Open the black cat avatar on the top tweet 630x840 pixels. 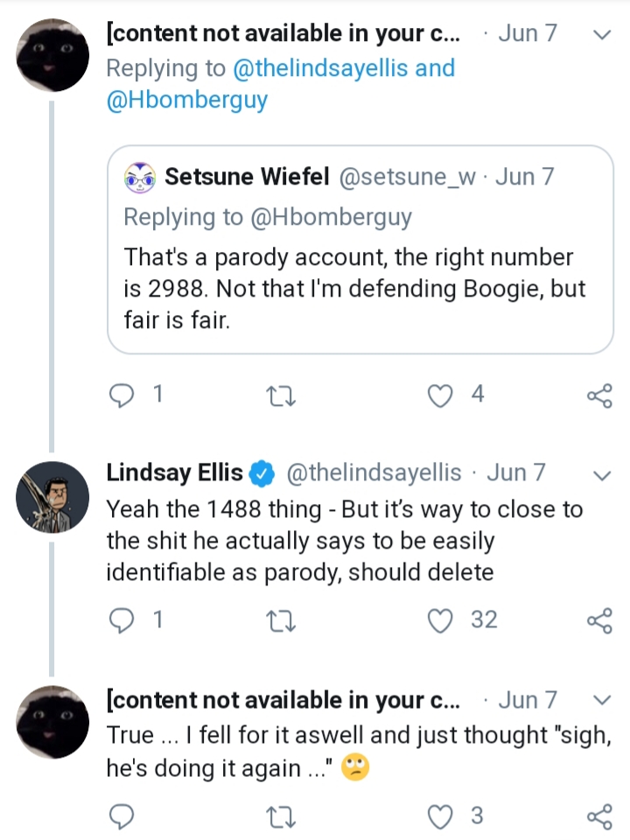point(52,55)
